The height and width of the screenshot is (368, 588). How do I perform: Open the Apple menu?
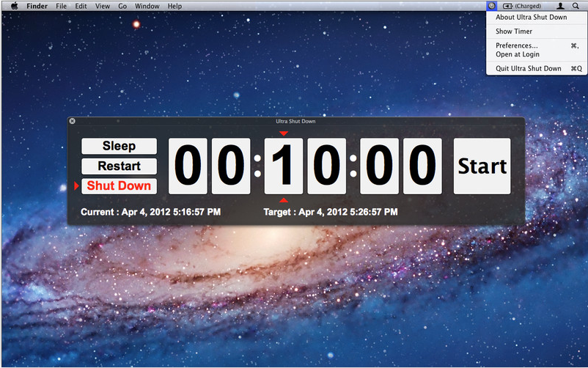click(14, 6)
